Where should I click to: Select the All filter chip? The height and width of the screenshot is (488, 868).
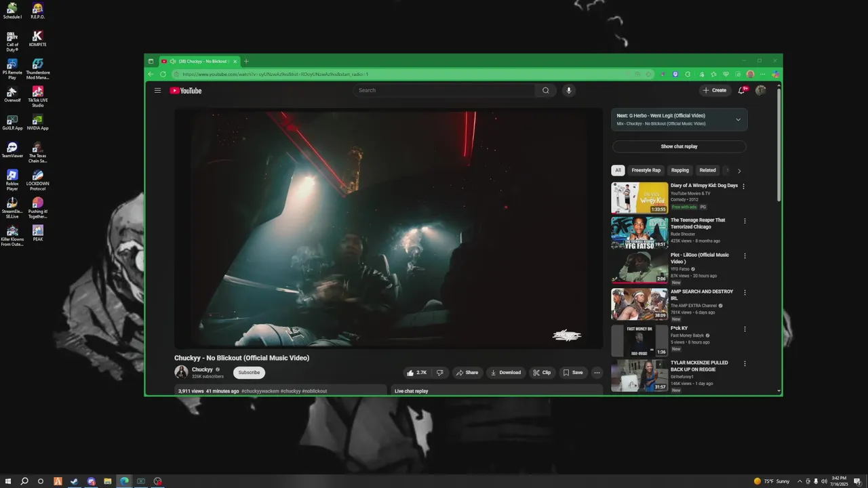pyautogui.click(x=618, y=171)
